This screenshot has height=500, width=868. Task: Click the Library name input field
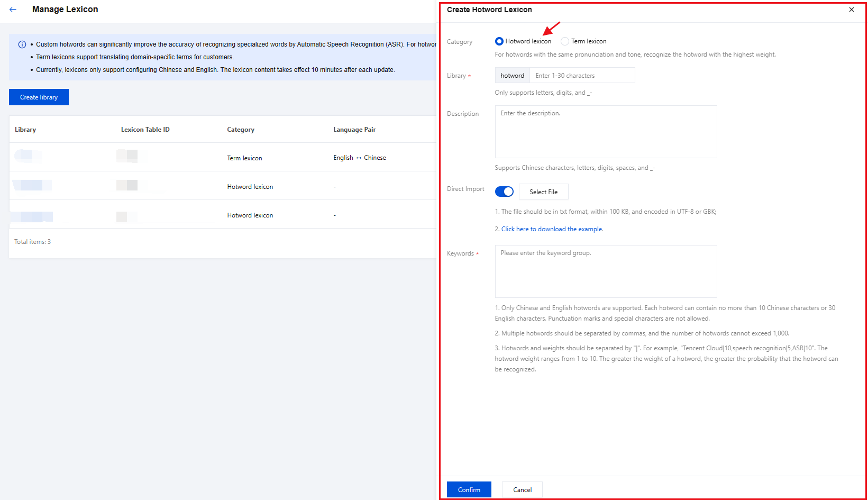pyautogui.click(x=581, y=76)
